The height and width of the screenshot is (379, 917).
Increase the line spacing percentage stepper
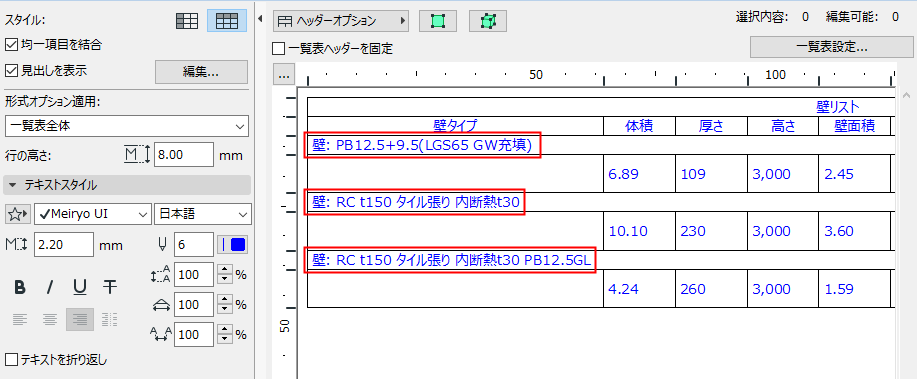tap(225, 270)
